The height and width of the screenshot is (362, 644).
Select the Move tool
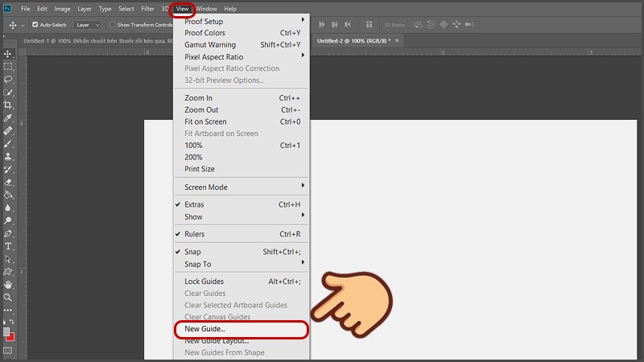8,54
